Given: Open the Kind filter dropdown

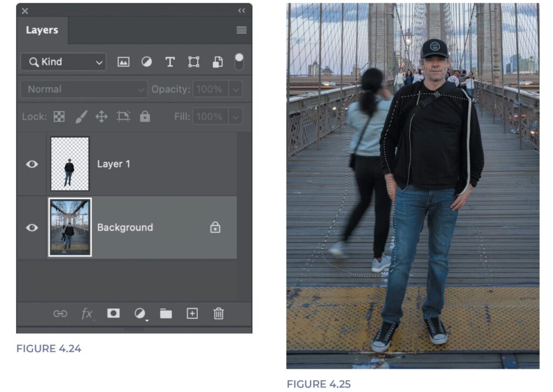Looking at the screenshot, I should click(x=63, y=62).
